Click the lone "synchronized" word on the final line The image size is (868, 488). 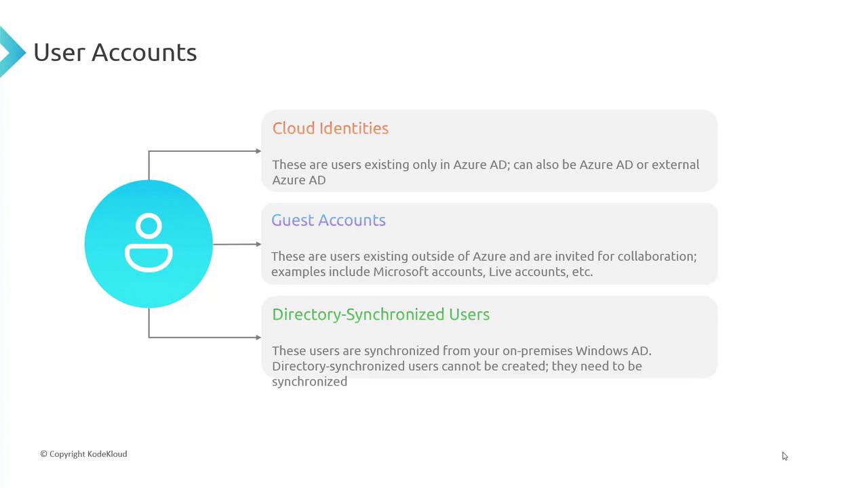tap(309, 382)
